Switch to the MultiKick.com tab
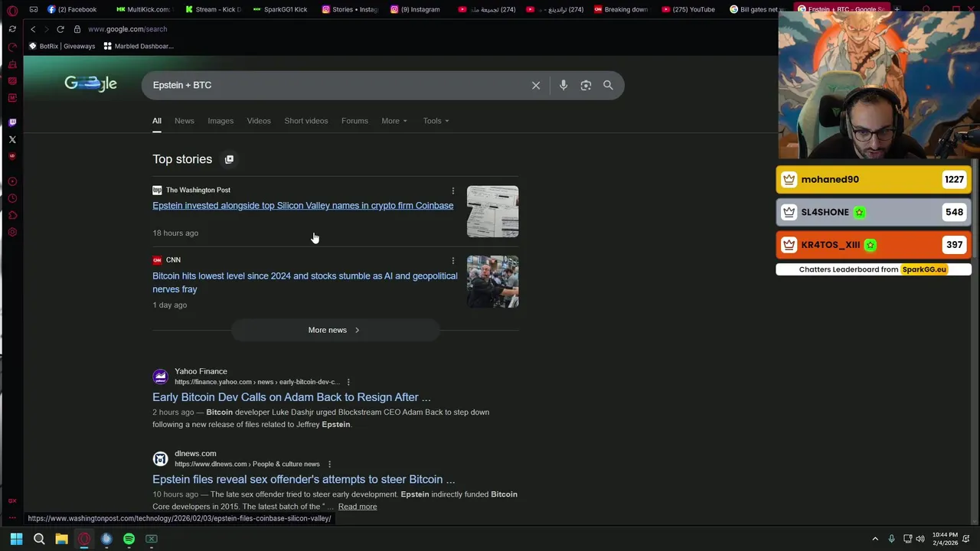This screenshot has width=980, height=551. coord(143,9)
